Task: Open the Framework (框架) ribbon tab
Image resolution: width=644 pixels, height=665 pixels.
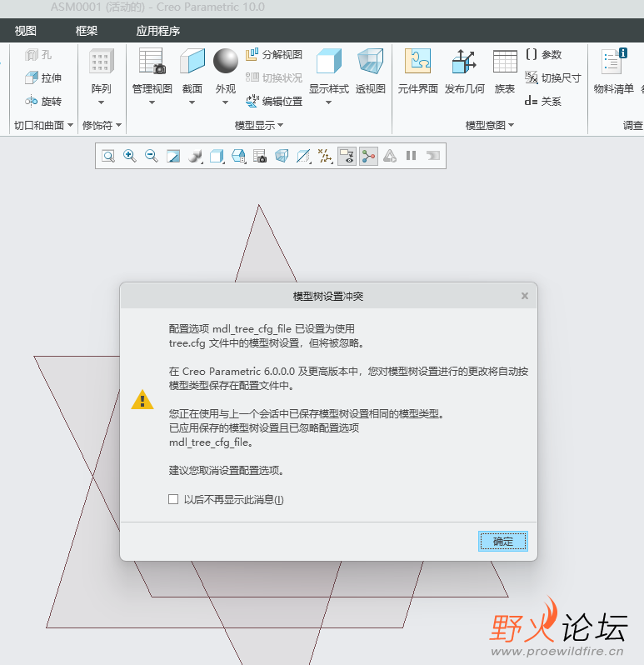Action: coord(87,31)
